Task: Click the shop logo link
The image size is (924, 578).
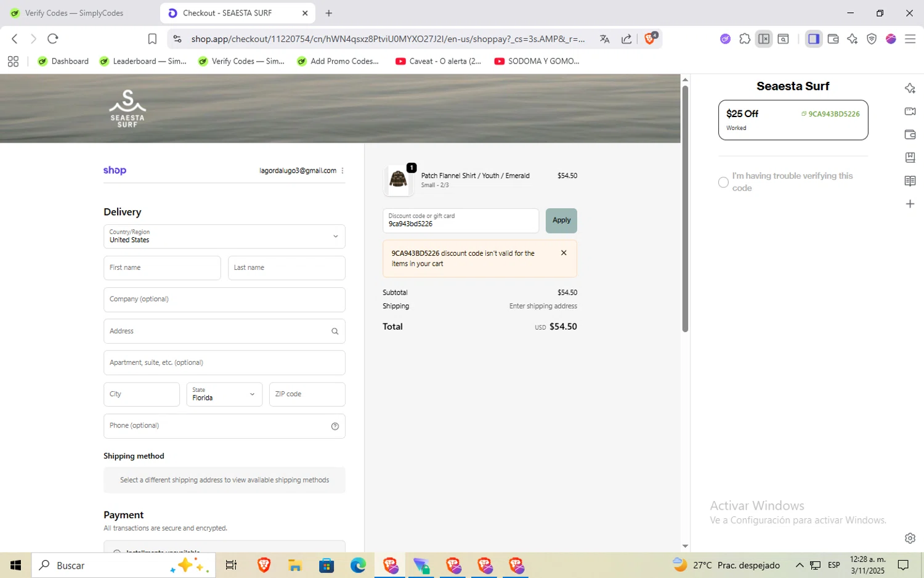Action: (115, 171)
